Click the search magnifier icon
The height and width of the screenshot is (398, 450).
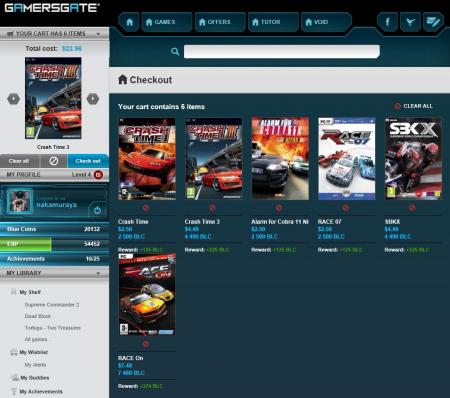[x=175, y=51]
